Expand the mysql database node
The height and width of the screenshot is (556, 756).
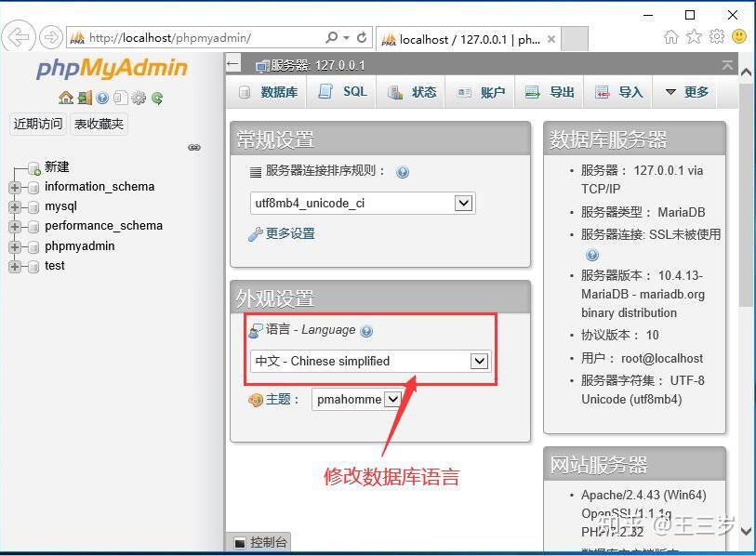tap(15, 207)
